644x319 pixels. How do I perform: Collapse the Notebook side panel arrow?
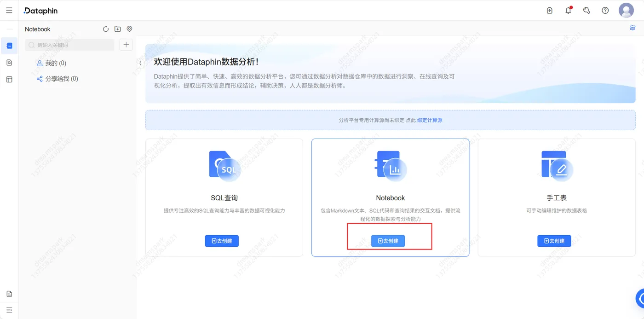click(x=140, y=63)
